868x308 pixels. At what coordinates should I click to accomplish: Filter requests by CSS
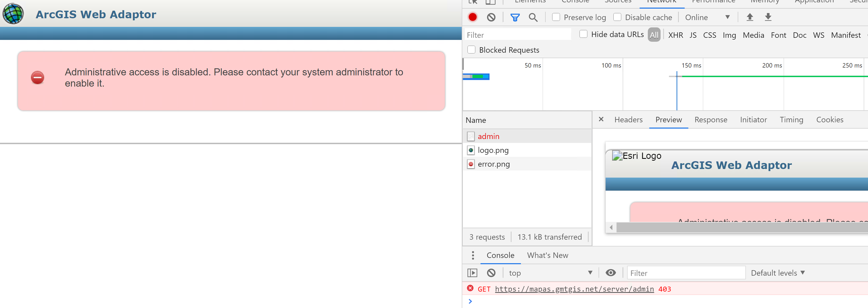pyautogui.click(x=709, y=35)
